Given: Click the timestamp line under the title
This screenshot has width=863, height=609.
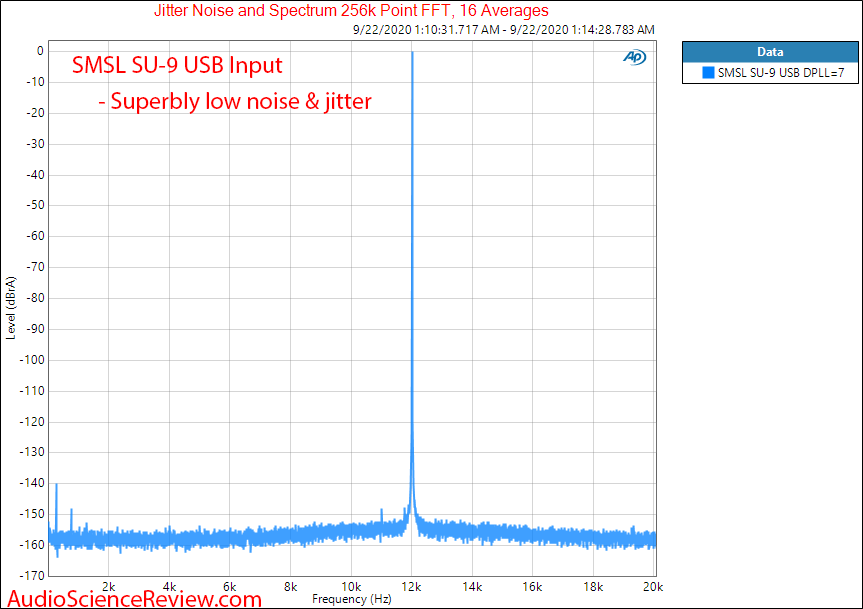Looking at the screenshot, I should click(x=504, y=30).
